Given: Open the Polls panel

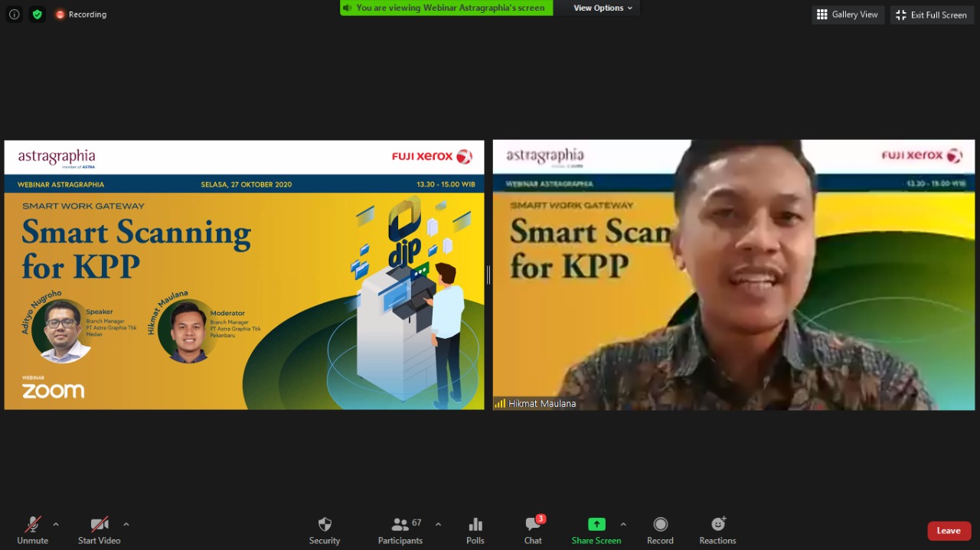Looking at the screenshot, I should click(475, 531).
